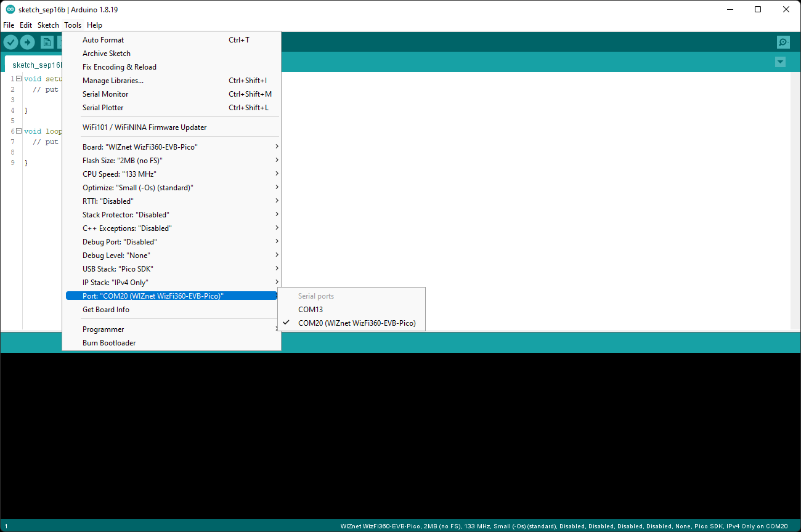The image size is (801, 532).
Task: Expand the IP Stack submenu
Action: pos(172,283)
